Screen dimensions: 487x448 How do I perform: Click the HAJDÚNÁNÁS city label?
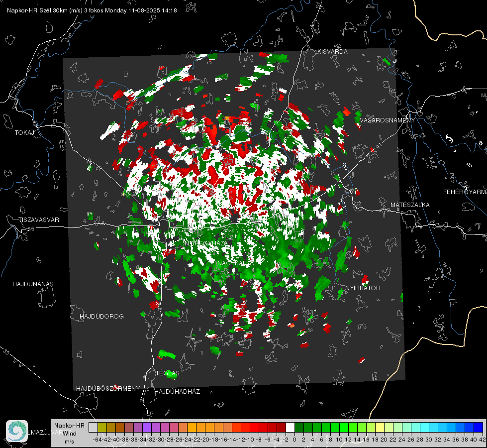[x=33, y=284]
